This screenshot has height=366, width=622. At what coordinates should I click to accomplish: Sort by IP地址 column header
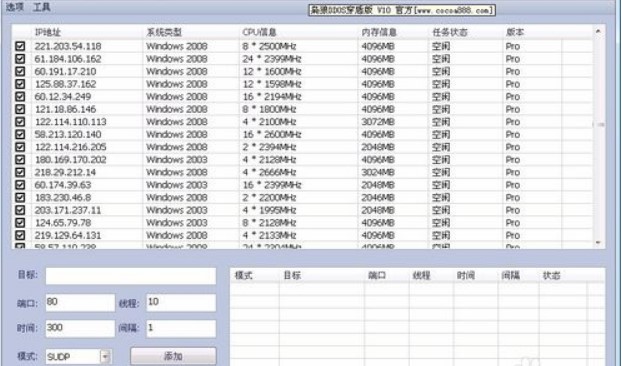coord(48,33)
